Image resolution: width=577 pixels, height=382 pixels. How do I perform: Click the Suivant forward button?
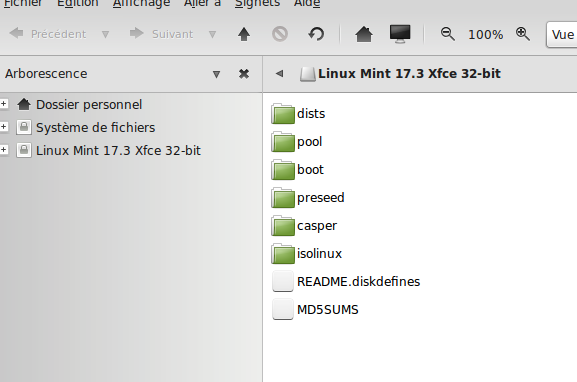(162, 34)
